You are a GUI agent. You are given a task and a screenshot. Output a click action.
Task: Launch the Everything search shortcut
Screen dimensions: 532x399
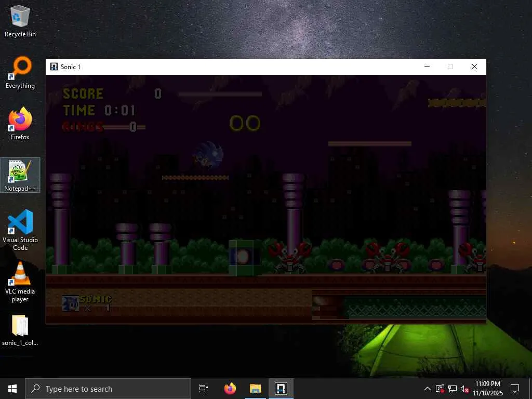pos(20,73)
